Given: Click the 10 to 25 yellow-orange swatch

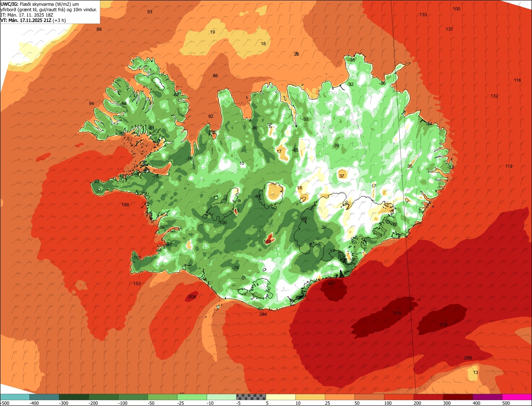Looking at the screenshot, I should 310,397.
